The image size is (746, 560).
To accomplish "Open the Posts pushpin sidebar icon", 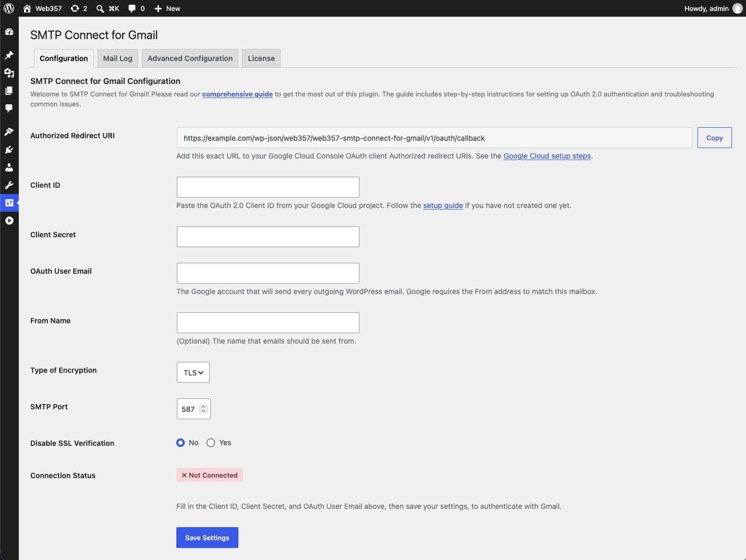I will point(9,55).
